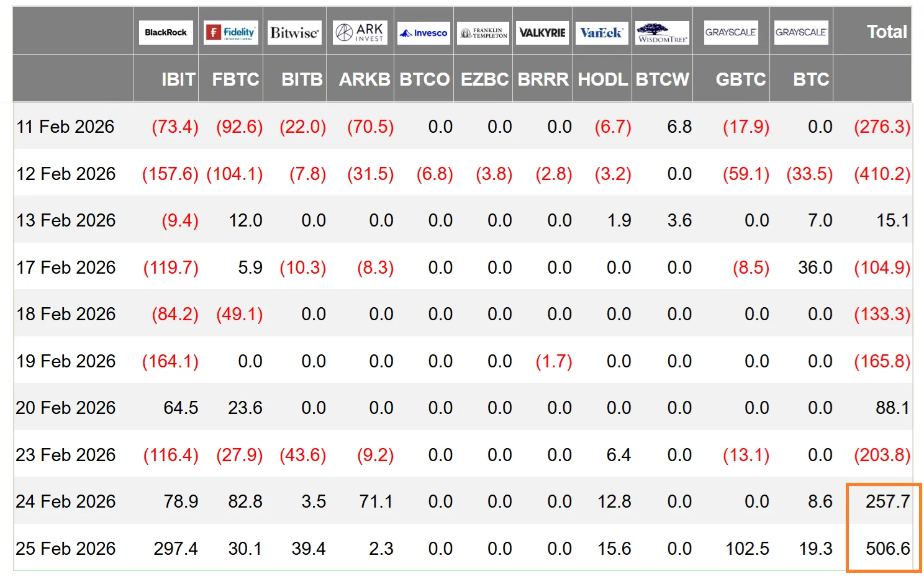Screen dimensions: 924x579
Task: Click the Fidelity logo
Action: (x=231, y=32)
